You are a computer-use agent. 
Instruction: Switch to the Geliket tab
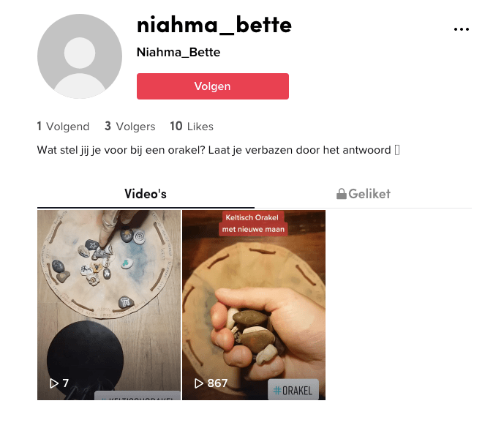(364, 194)
